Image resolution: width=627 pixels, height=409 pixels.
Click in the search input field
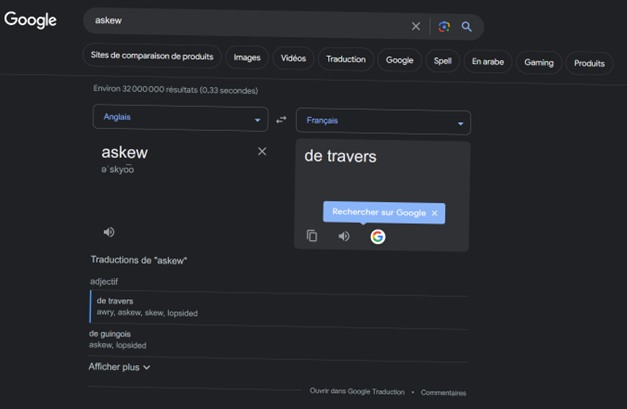tap(248, 22)
